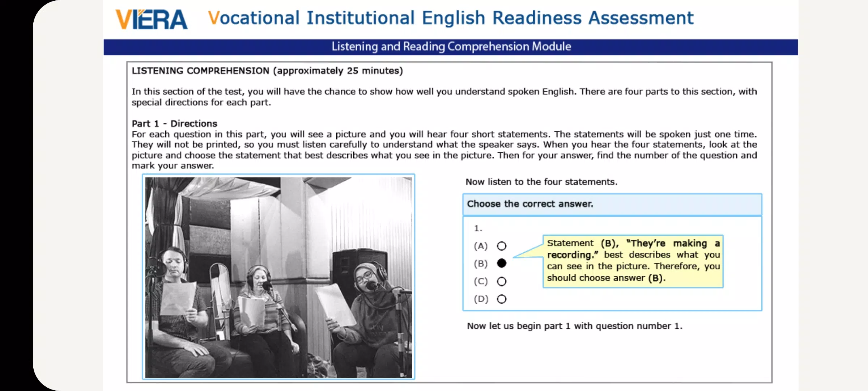Click the (D) option label

[481, 299]
